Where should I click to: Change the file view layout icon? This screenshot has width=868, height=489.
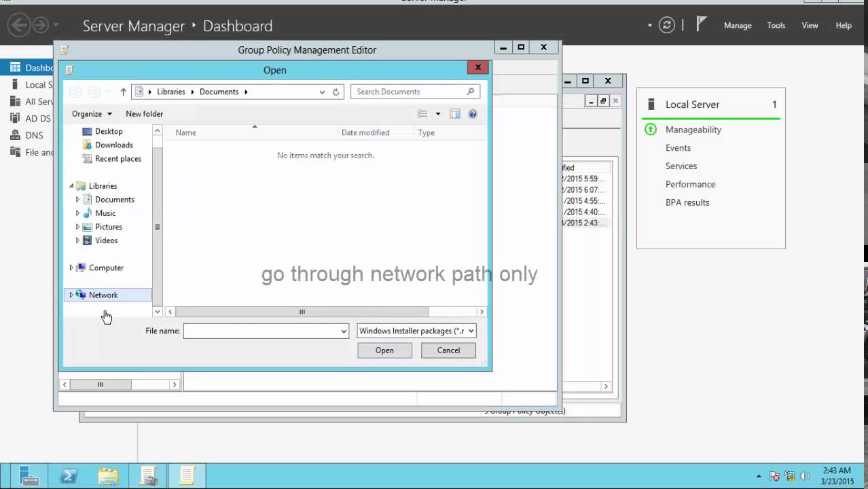pos(422,114)
